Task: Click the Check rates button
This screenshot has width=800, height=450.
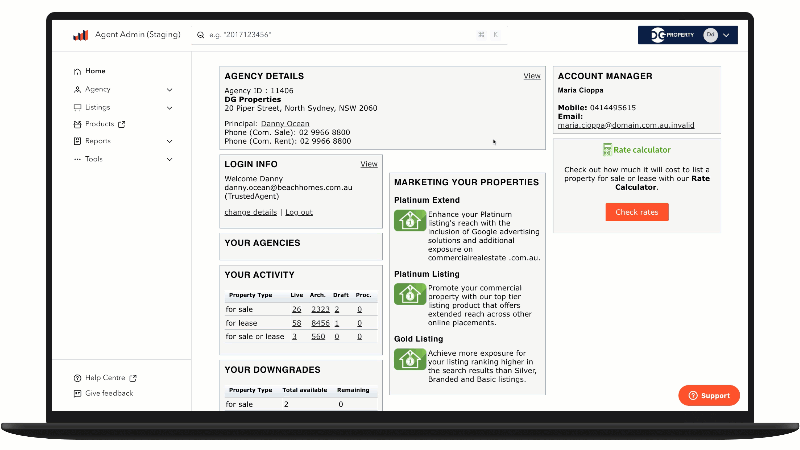Action: tap(637, 212)
